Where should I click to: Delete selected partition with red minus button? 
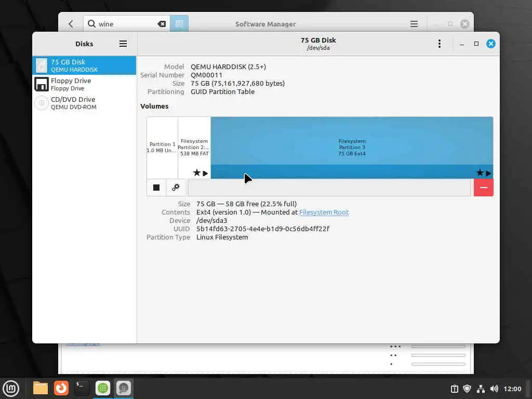[x=484, y=188]
